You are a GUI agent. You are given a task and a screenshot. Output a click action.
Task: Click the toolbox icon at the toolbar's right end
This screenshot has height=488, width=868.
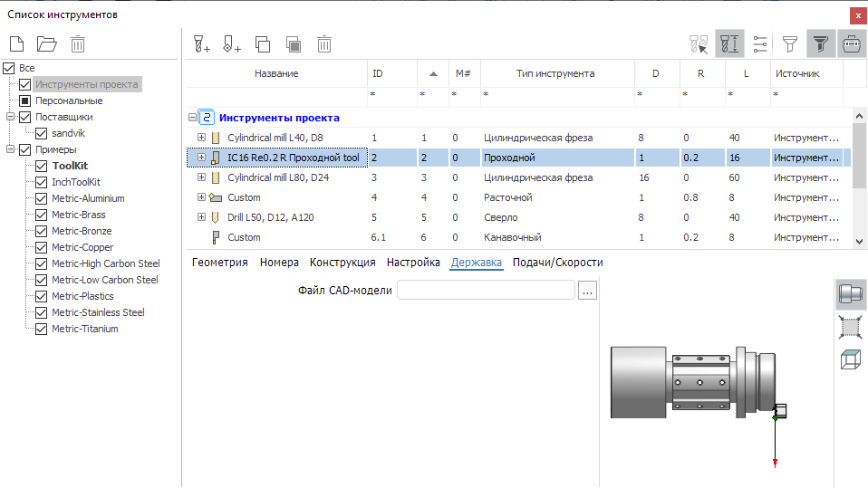pos(851,43)
